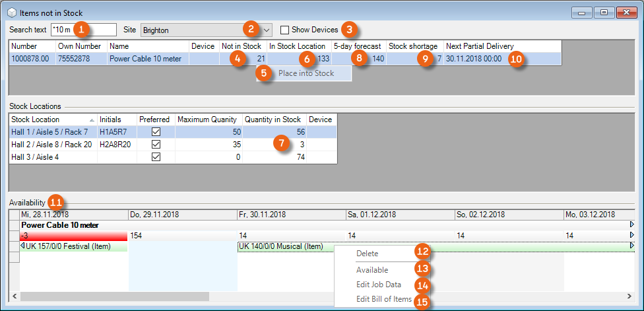Enable the Show Devices checkbox
644x311 pixels.
coord(285,30)
